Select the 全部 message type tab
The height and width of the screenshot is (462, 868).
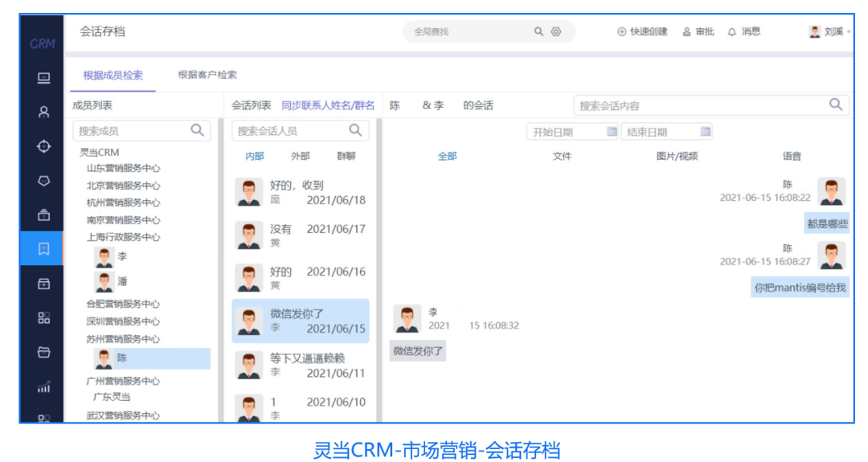(x=448, y=157)
